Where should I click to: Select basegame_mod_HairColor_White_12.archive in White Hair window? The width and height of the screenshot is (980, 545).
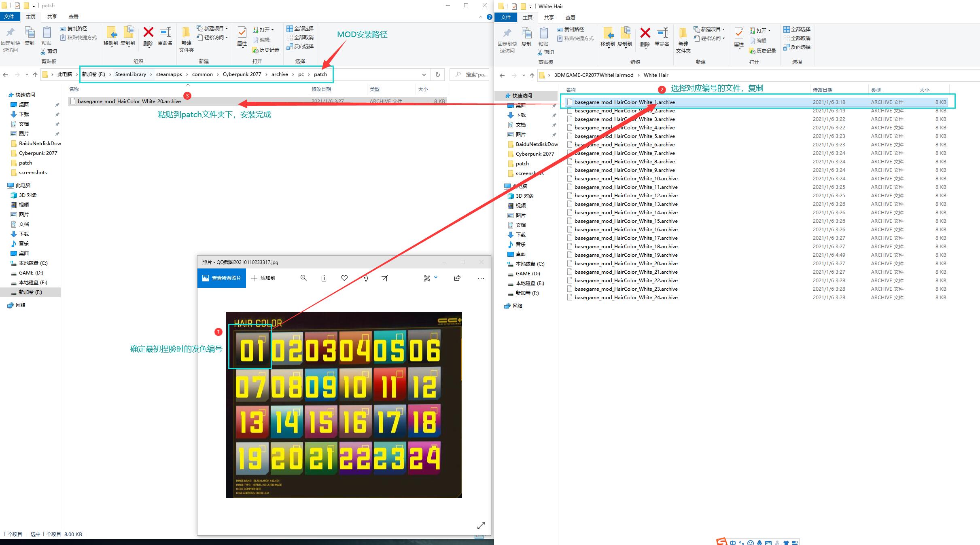click(x=757, y=196)
